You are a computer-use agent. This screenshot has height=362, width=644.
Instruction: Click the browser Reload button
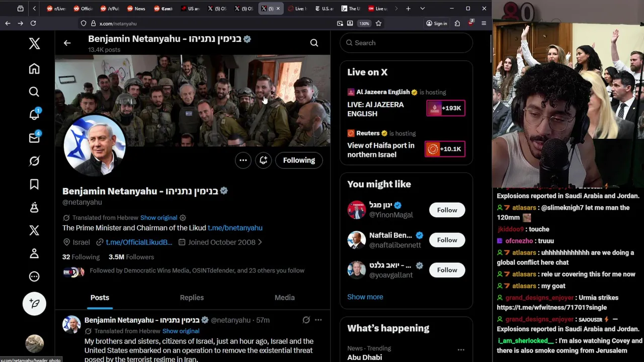(33, 23)
